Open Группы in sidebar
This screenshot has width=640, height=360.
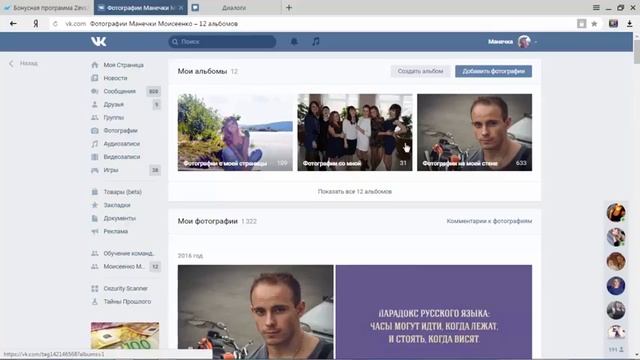[x=113, y=117]
